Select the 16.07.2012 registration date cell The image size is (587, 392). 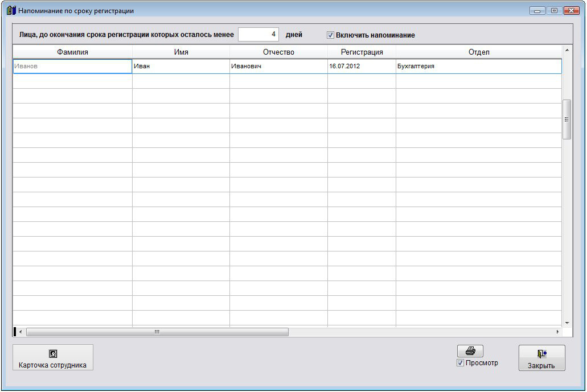[x=362, y=66]
